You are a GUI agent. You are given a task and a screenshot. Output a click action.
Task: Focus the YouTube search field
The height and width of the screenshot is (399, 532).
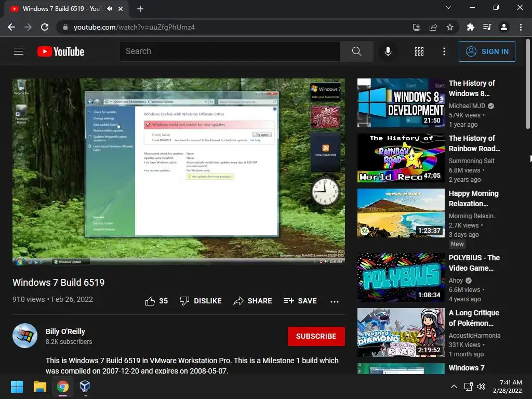(230, 51)
